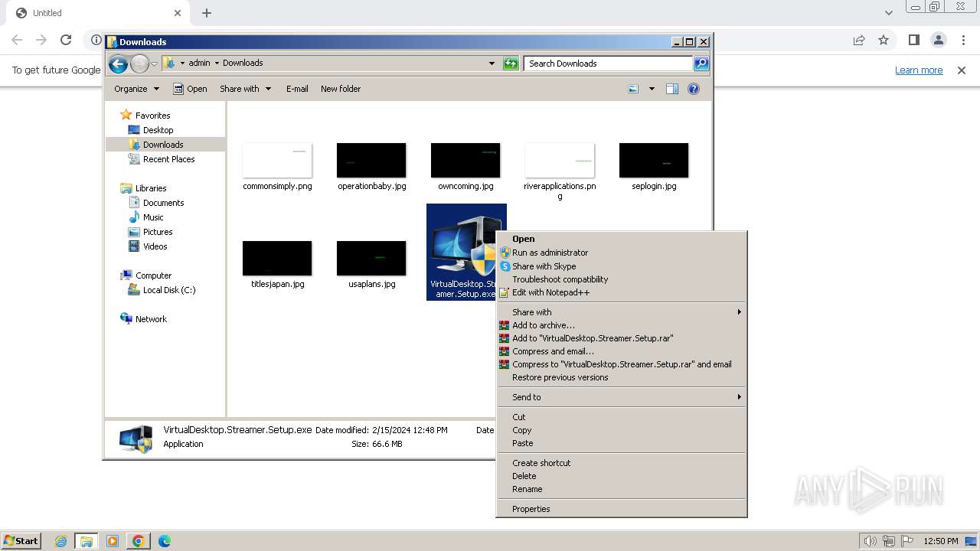Image resolution: width=980 pixels, height=551 pixels.
Task: Choose Compress and email...
Action: click(622, 351)
